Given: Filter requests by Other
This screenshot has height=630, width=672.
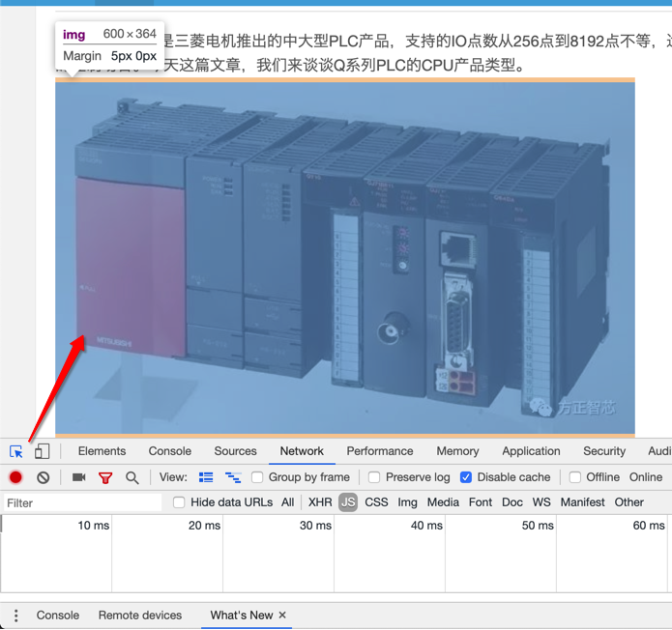Looking at the screenshot, I should pyautogui.click(x=628, y=502).
